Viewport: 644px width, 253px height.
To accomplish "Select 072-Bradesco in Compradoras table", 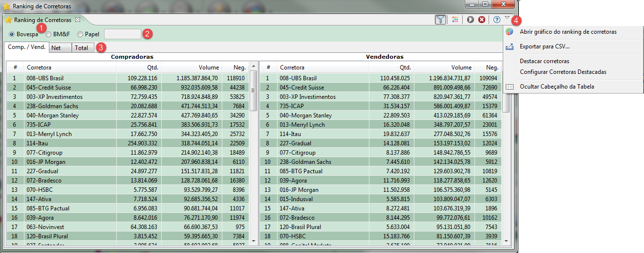I will pyautogui.click(x=128, y=180).
